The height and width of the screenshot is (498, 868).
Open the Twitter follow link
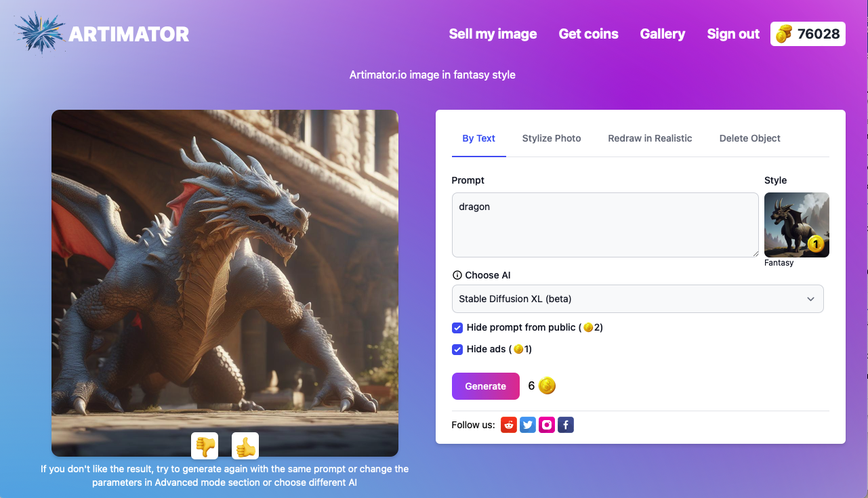click(528, 425)
